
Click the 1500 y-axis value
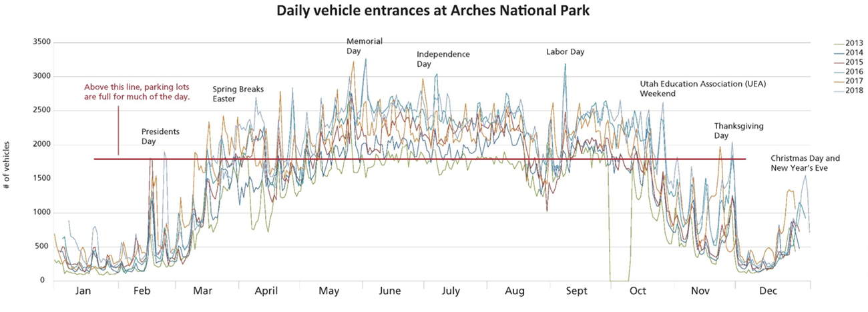pos(43,179)
